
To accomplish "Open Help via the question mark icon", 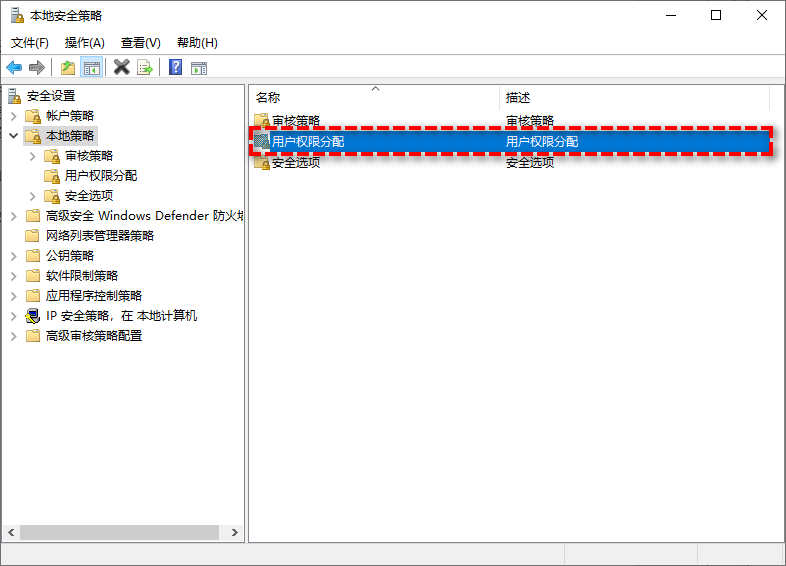I will (x=175, y=67).
